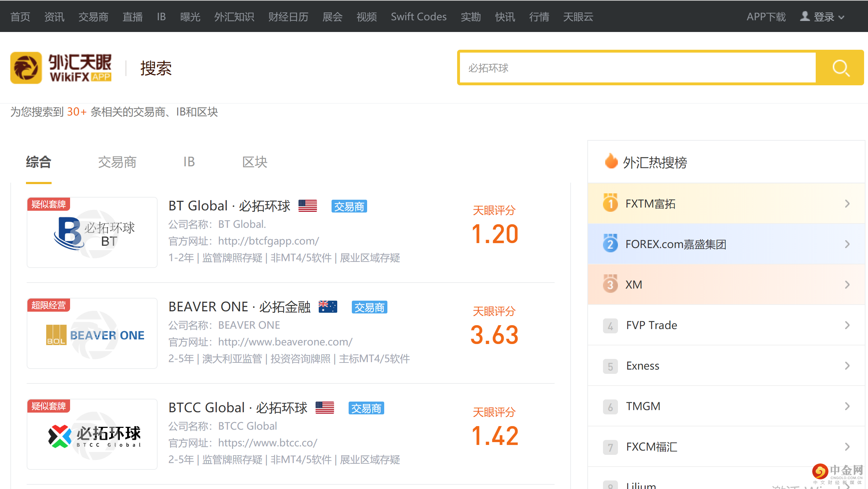Expand the TMGM row chevron arrow

(847, 406)
